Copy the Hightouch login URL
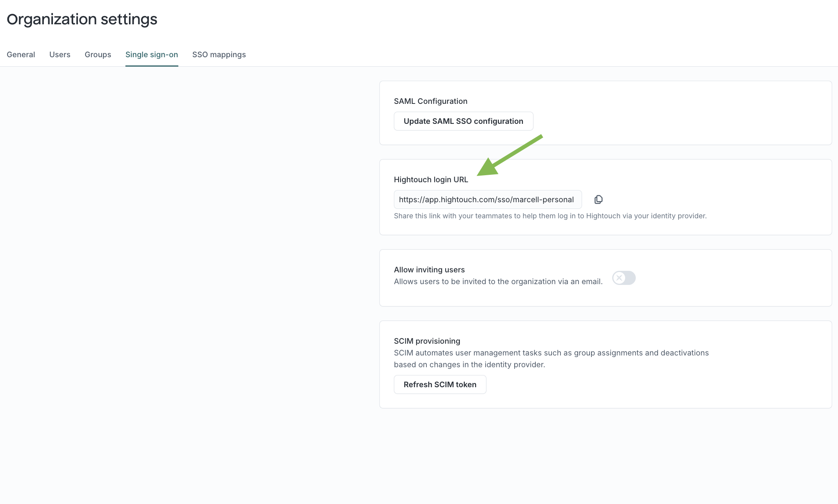Viewport: 838px width, 504px height. tap(598, 199)
